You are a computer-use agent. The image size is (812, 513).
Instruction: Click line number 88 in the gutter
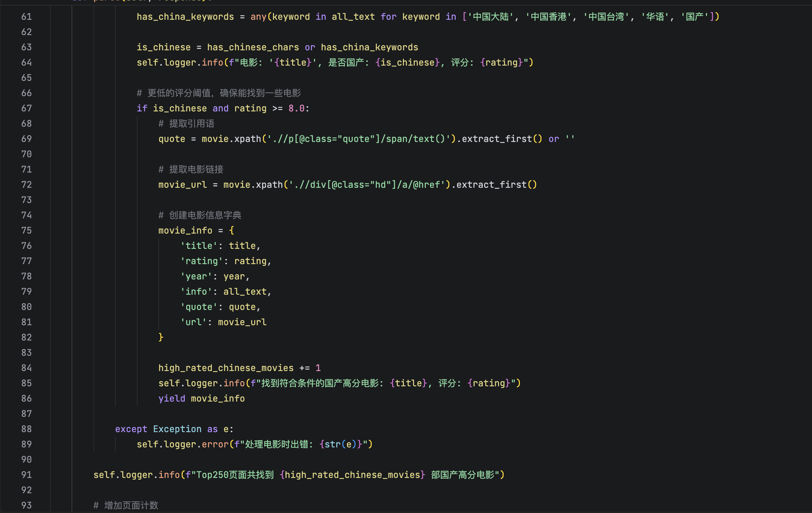coord(26,429)
